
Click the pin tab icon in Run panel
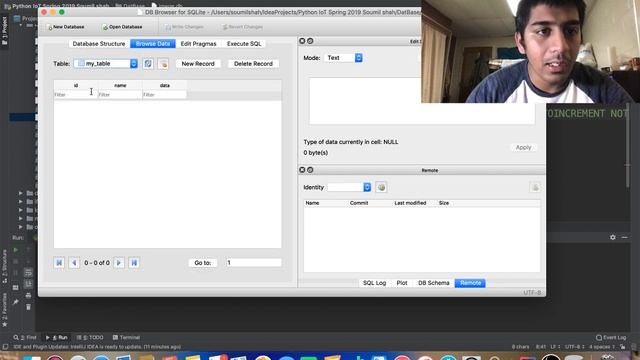(16, 302)
